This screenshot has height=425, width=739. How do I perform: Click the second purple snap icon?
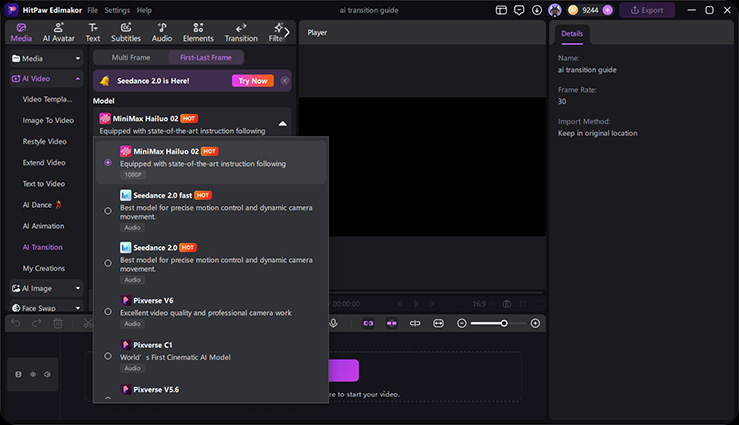(x=392, y=323)
